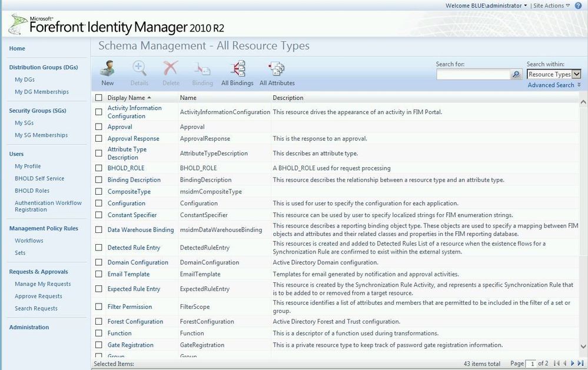Open the My SGs link
Image resolution: width=588 pixels, height=370 pixels.
[x=24, y=122]
